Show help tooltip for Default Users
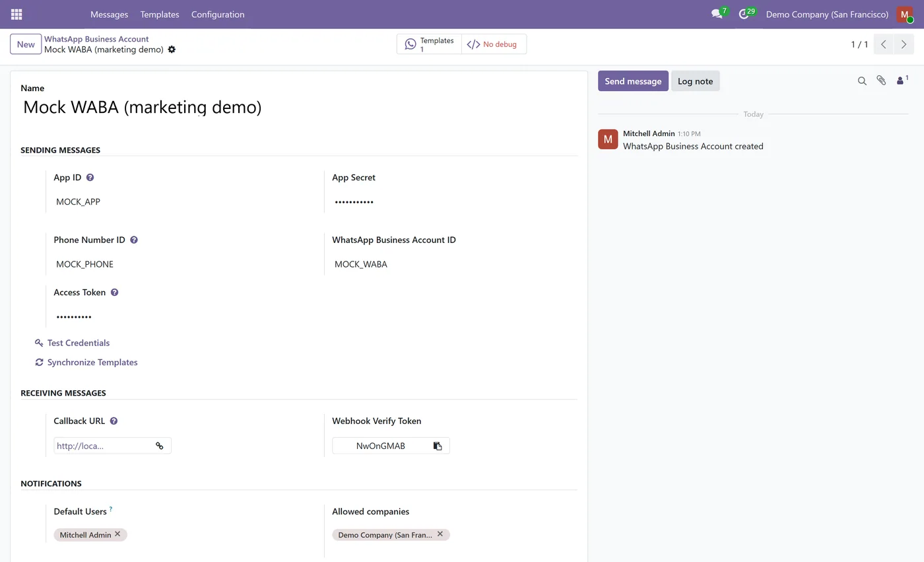 click(111, 509)
